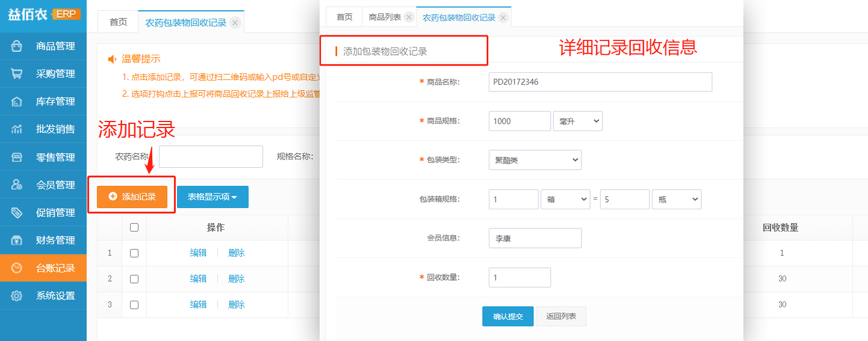868x341 pixels.
Task: Click the 采购管理 cart icon
Action: [17, 74]
